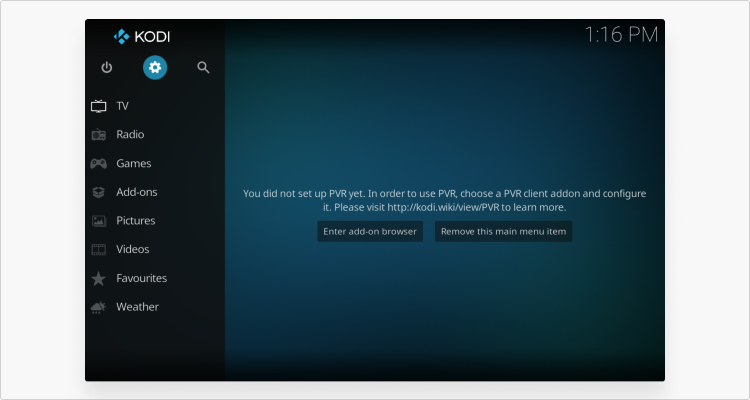Click the radio icon in the sidebar

pyautogui.click(x=99, y=135)
